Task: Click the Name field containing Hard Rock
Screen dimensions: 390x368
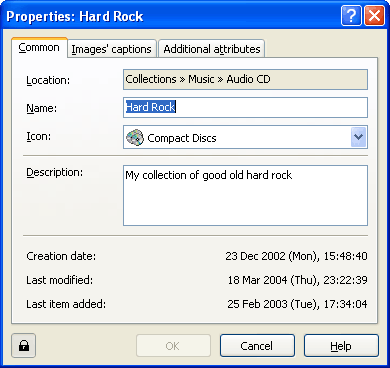Action: click(x=245, y=107)
